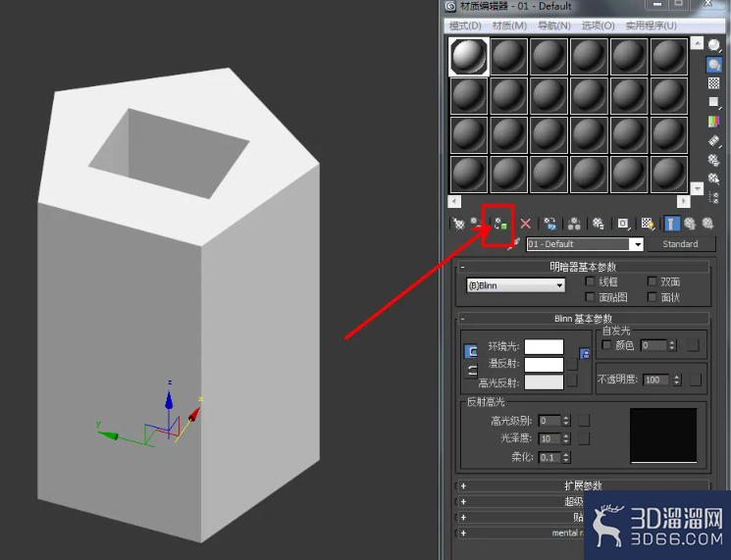This screenshot has height=560, width=731.
Task: Open Material/Map Navigator icon
Action: tap(713, 197)
